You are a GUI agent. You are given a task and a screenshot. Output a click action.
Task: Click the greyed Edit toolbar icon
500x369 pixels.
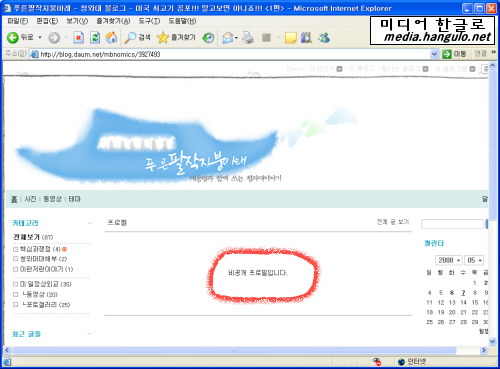[x=266, y=38]
